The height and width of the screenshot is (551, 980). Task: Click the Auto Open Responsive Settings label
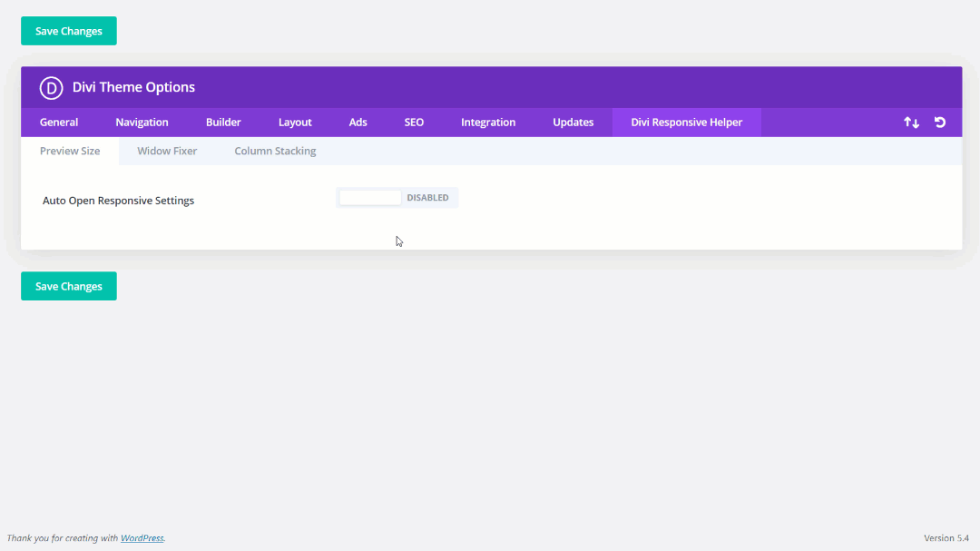118,201
